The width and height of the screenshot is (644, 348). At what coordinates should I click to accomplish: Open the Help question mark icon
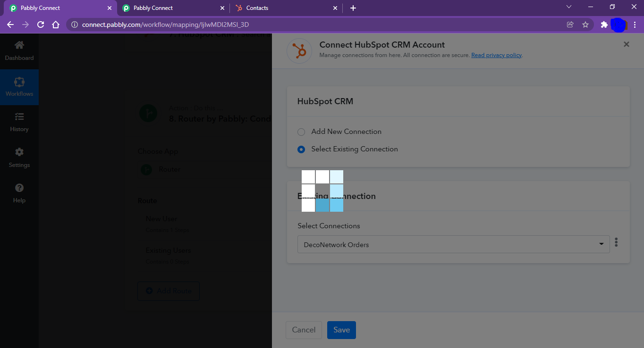point(19,188)
